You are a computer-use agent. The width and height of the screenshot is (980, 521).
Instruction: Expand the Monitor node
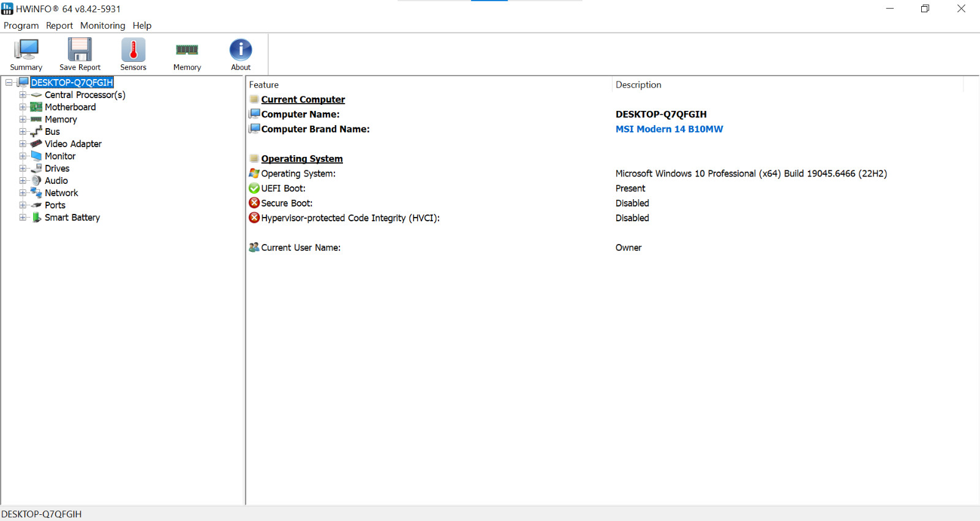tap(23, 156)
